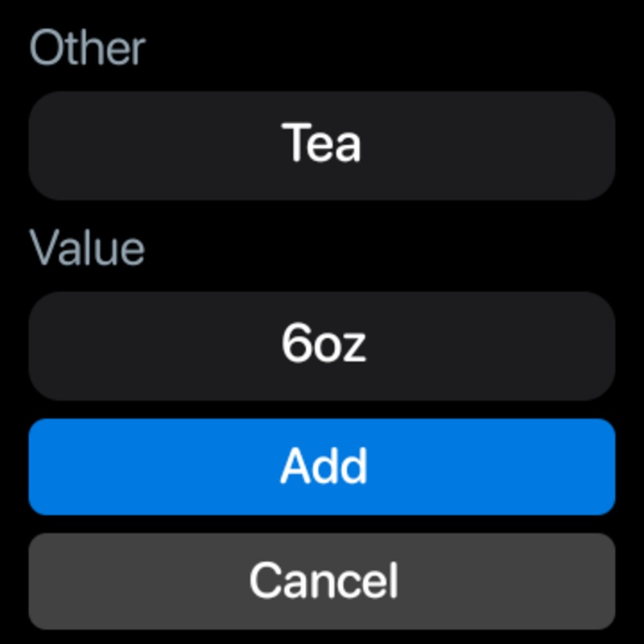644x644 pixels.
Task: Focus the Other text box containing Tea
Action: click(322, 146)
